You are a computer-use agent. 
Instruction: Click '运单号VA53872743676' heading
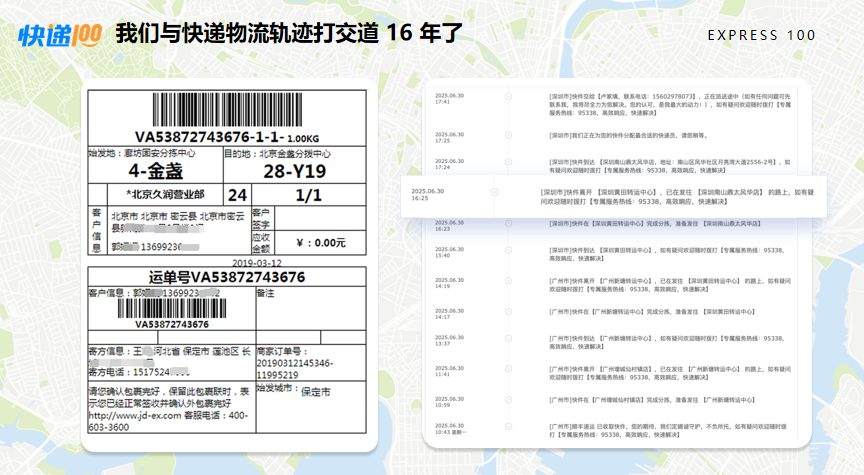click(227, 277)
